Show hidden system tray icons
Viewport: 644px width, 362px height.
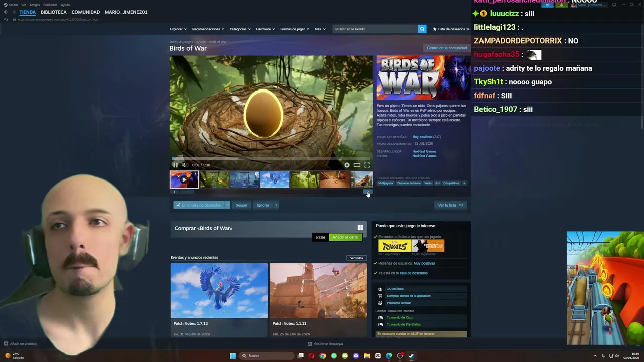pos(595,356)
